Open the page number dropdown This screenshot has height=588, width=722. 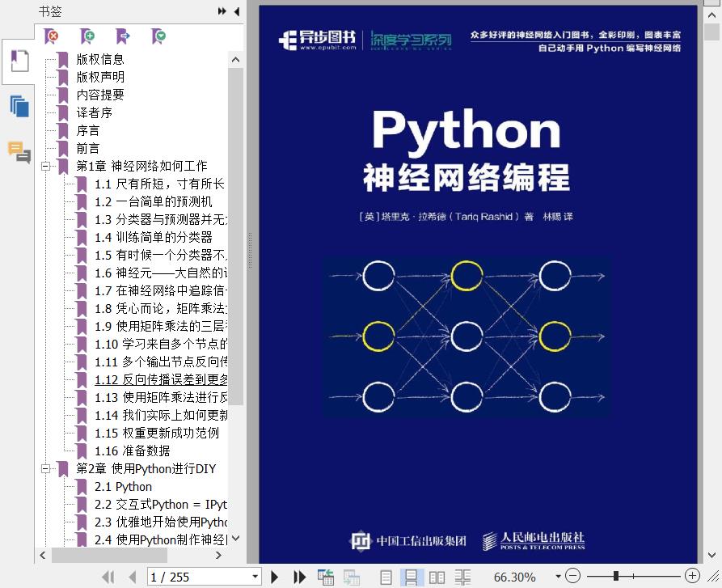click(x=255, y=577)
